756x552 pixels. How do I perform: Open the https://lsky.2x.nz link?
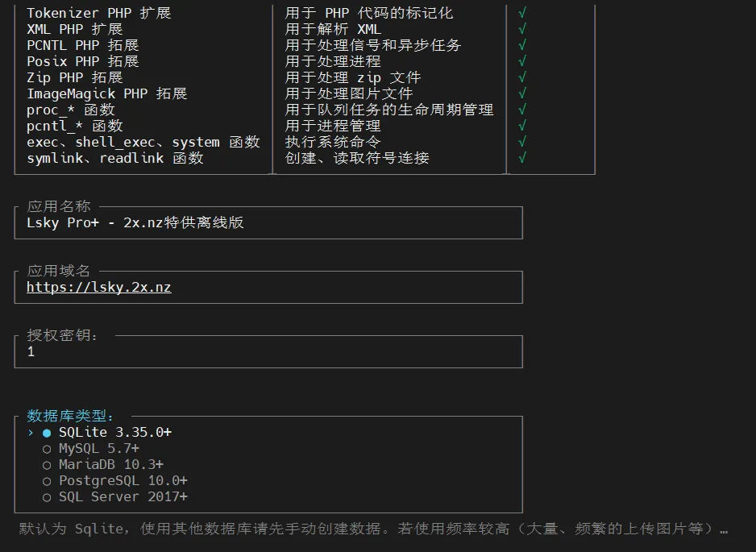[98, 288]
